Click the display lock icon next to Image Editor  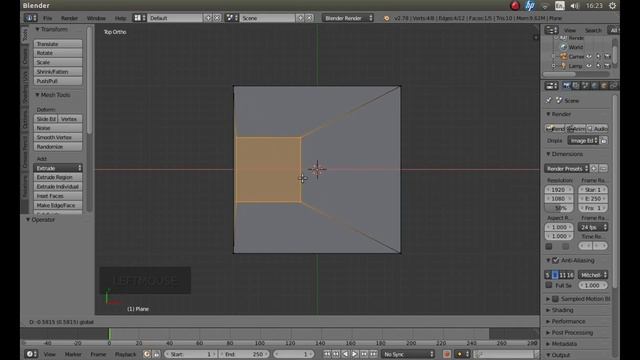[x=604, y=140]
